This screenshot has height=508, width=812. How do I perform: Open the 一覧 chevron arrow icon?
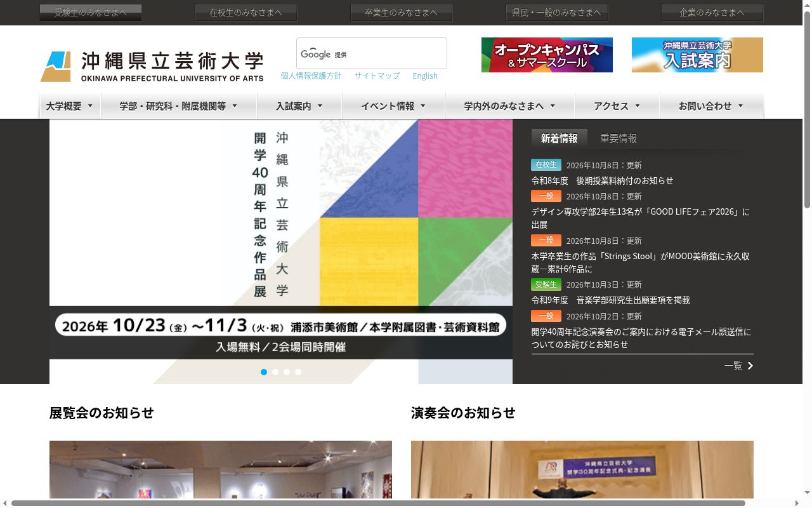click(x=750, y=366)
